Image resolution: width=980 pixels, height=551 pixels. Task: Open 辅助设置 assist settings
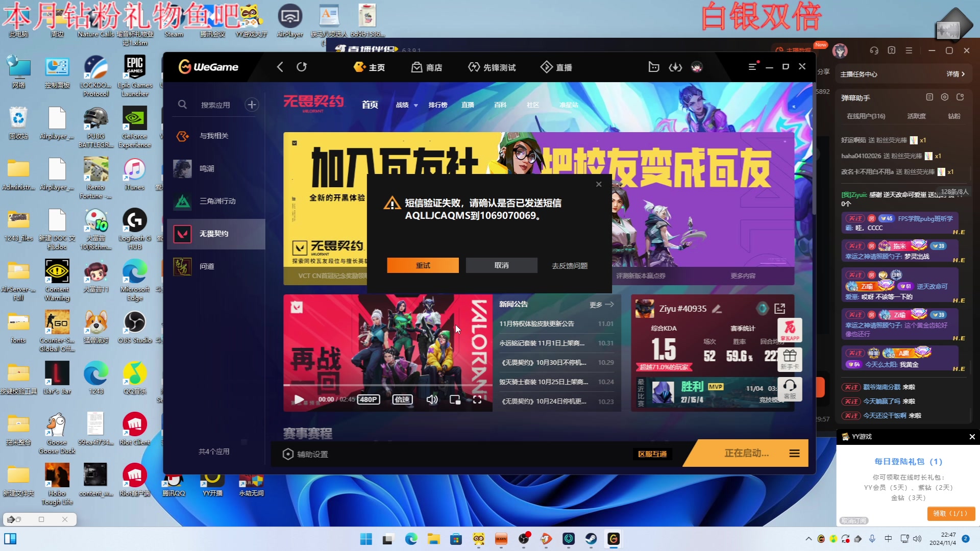(305, 454)
